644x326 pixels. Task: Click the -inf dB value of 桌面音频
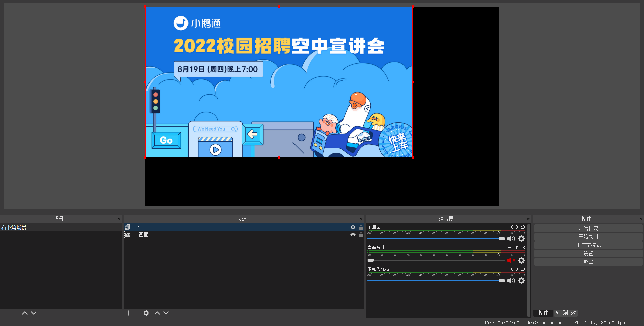(x=517, y=248)
